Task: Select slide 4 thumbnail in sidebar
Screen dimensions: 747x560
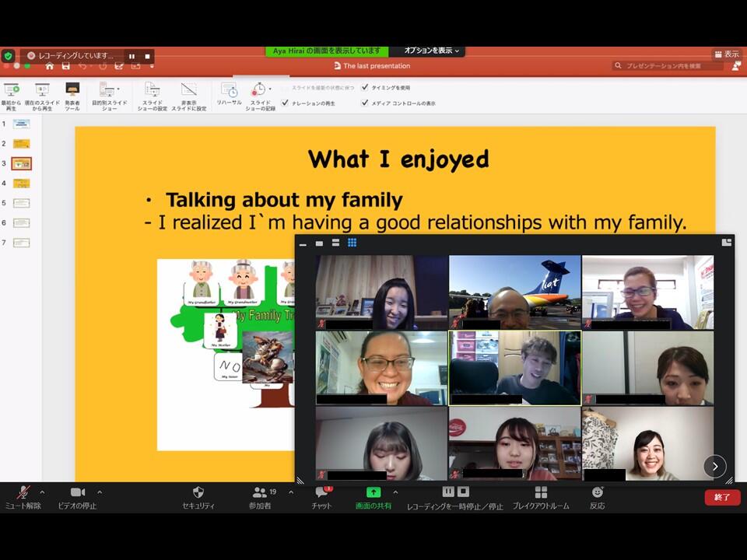Action: tap(22, 184)
